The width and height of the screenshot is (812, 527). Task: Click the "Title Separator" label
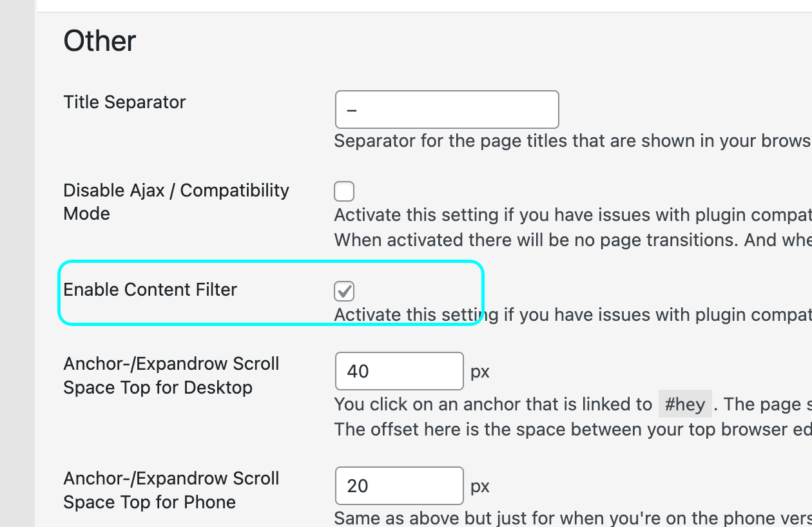[x=124, y=102]
